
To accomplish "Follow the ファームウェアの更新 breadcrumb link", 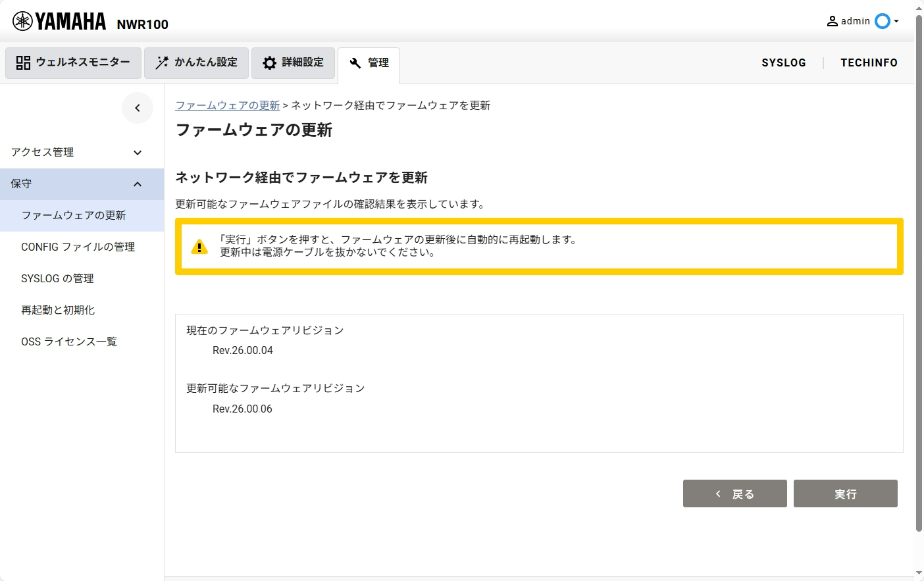I will 228,105.
